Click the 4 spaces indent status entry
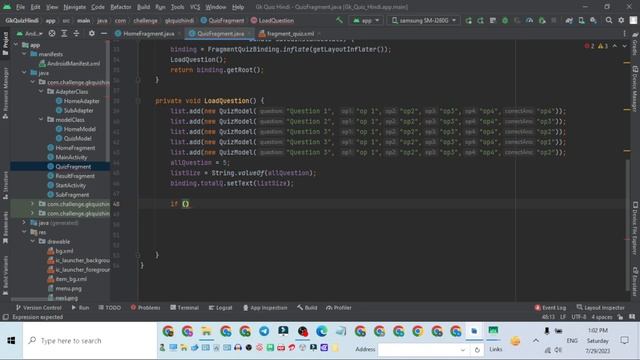The height and width of the screenshot is (360, 640). pos(602,317)
